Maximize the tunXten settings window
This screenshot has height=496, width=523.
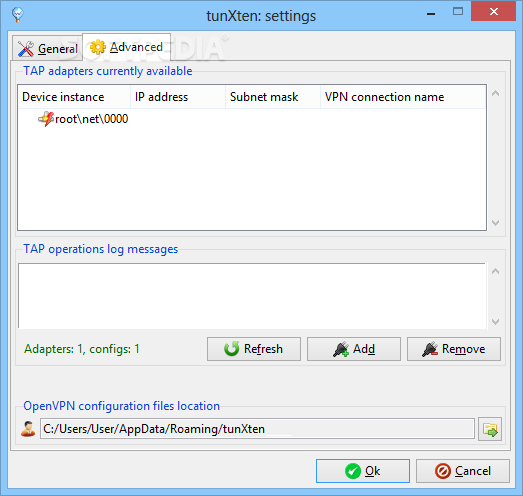click(458, 12)
